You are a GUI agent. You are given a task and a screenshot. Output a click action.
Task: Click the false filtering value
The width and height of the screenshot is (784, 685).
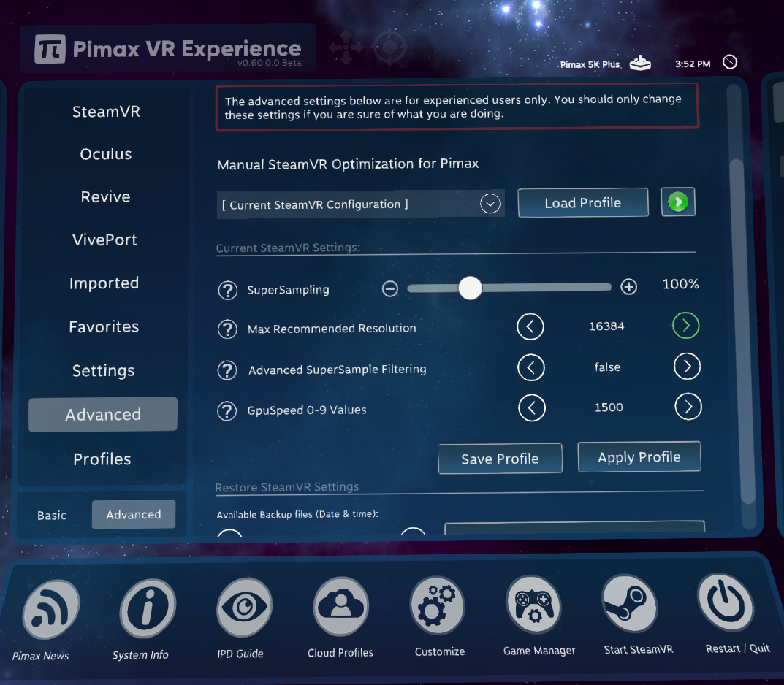607,367
